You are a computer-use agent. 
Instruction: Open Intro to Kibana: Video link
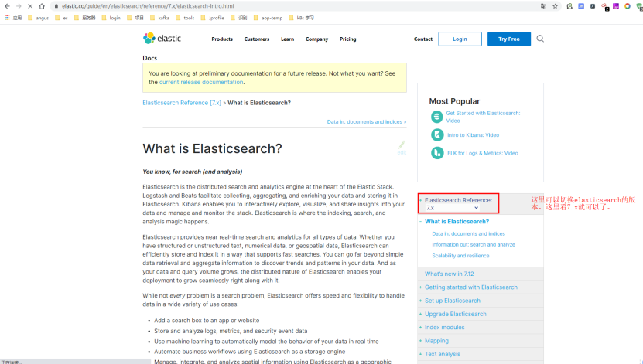coord(474,135)
